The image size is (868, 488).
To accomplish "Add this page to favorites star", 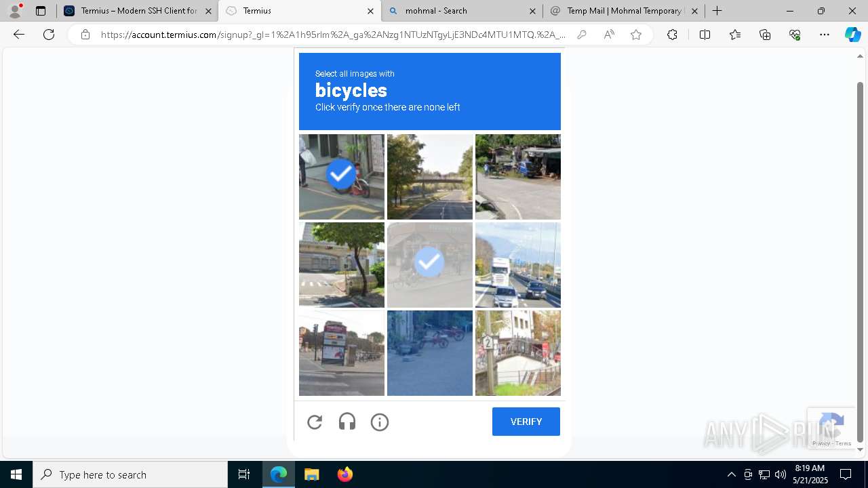I will coord(636,35).
